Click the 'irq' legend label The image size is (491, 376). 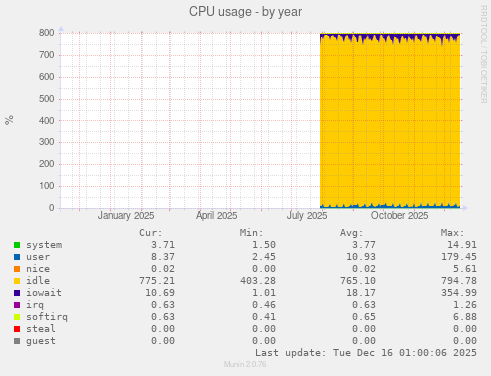pos(35,305)
